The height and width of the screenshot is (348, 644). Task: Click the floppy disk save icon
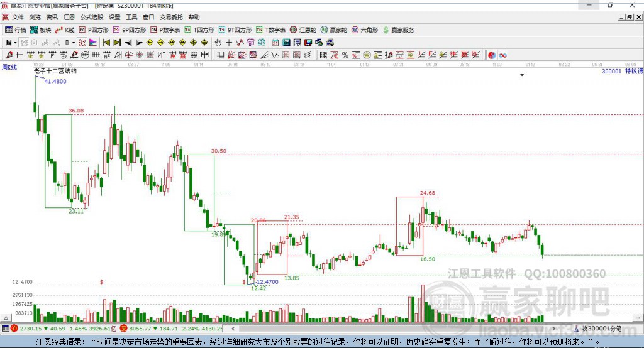(x=308, y=43)
